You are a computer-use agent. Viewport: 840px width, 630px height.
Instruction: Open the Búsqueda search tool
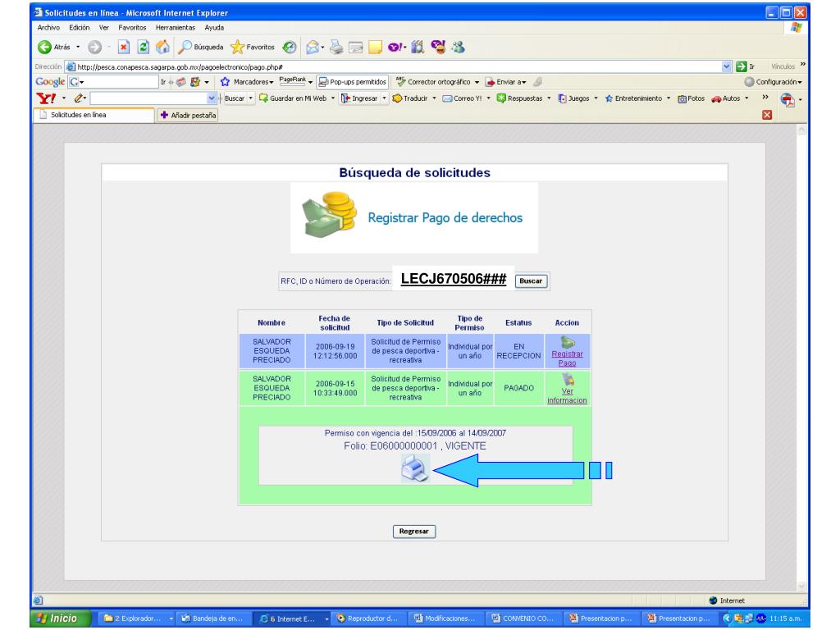(201, 47)
